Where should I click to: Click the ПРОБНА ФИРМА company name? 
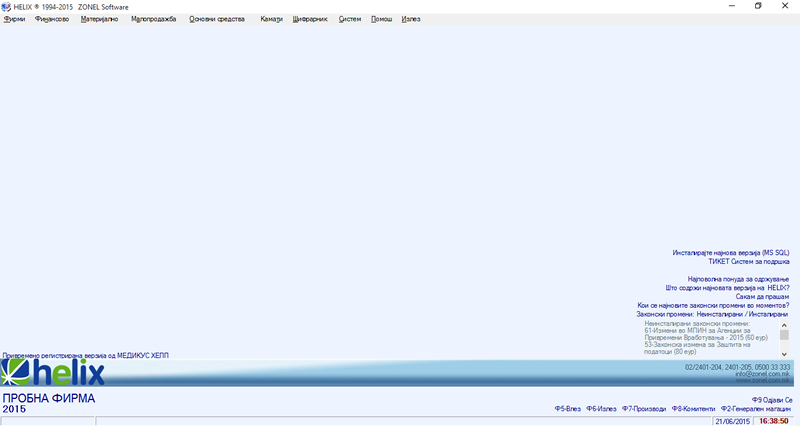coord(49,398)
